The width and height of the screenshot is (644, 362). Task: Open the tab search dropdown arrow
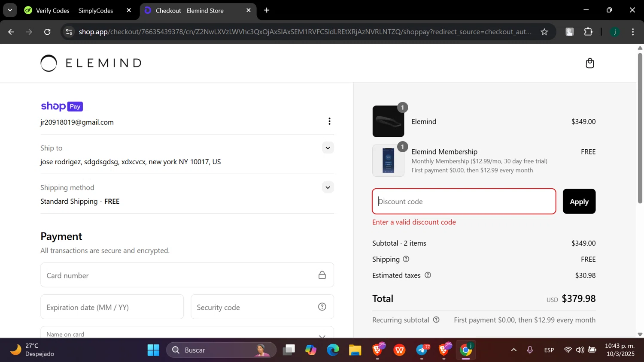tap(9, 10)
